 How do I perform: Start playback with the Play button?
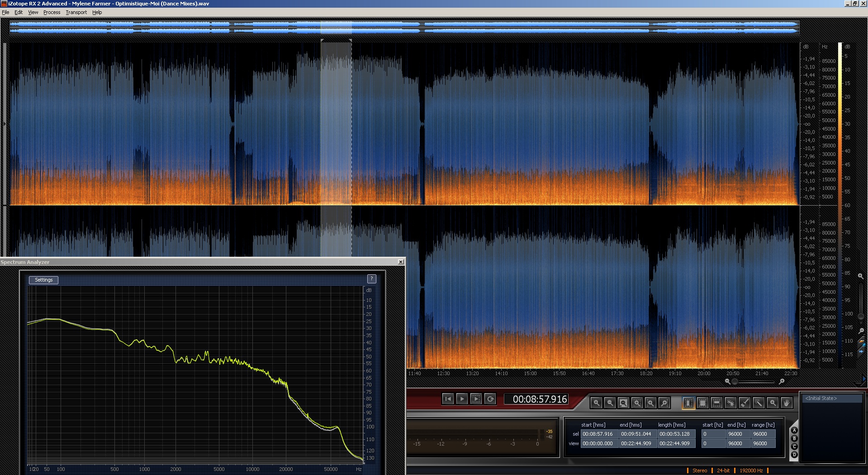coord(462,399)
